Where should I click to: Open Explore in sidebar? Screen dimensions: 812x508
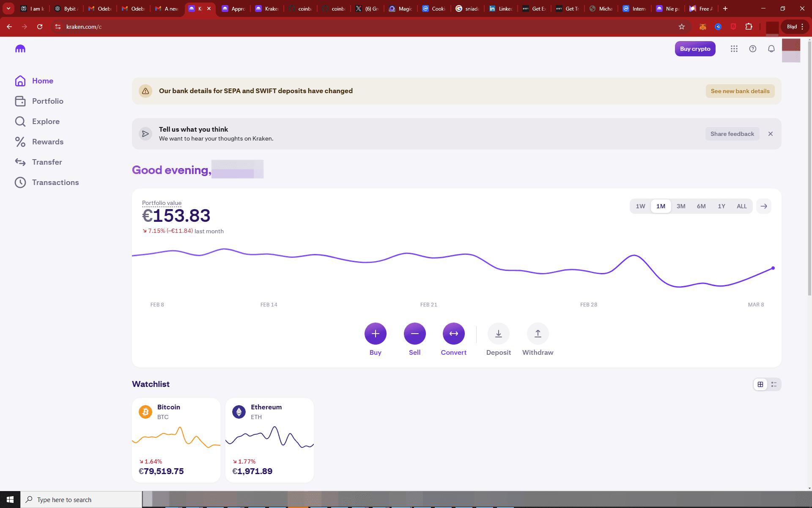pos(37,121)
